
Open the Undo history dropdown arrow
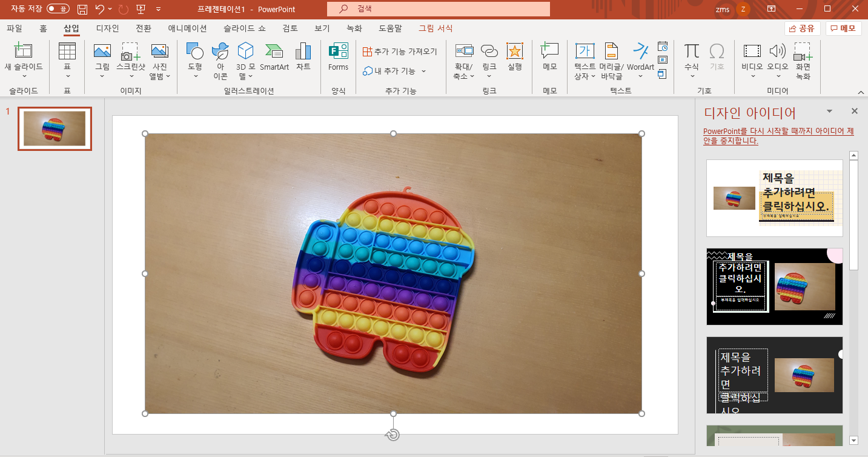(x=110, y=9)
